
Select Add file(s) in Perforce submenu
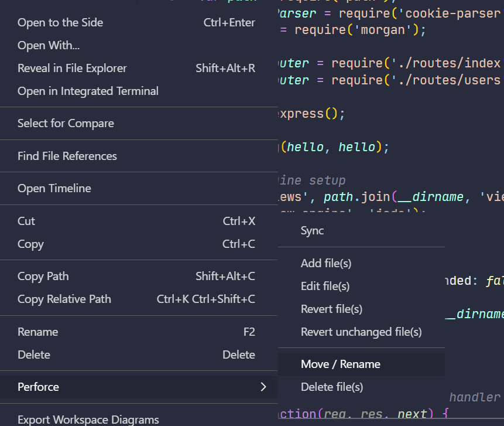(x=361, y=263)
